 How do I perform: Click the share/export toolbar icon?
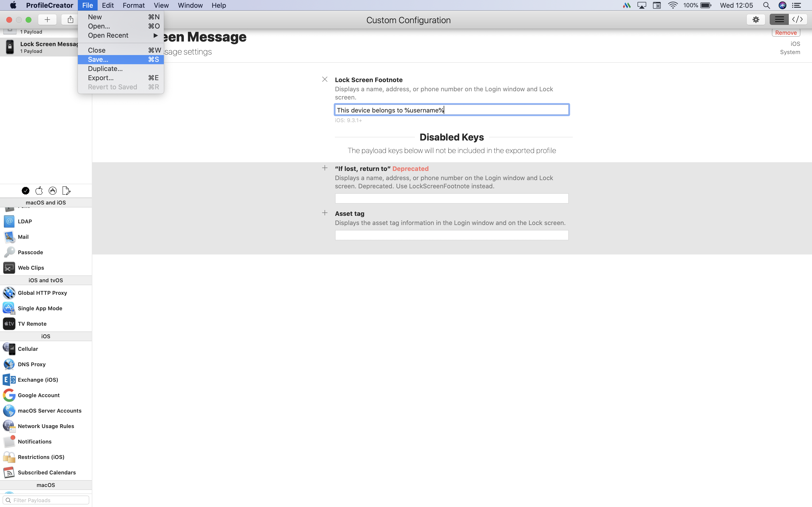point(70,20)
